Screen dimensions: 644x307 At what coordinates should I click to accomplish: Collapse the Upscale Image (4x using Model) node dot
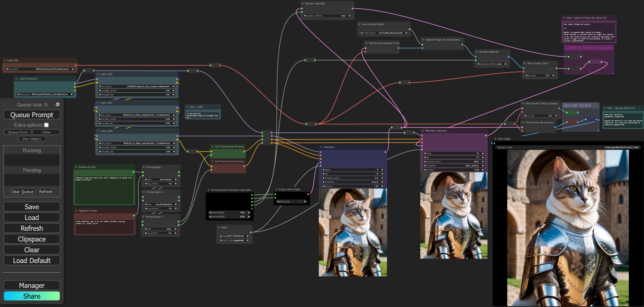coord(423,40)
